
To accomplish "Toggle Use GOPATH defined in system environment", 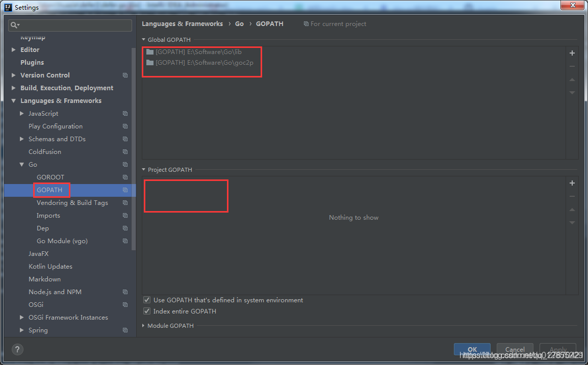I will point(147,300).
